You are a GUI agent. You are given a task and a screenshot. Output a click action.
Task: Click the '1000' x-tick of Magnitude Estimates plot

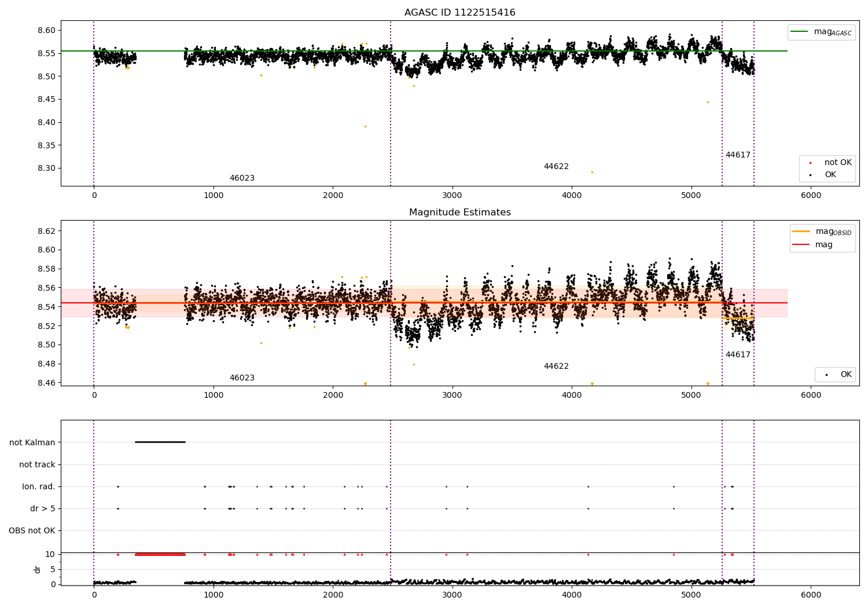(214, 395)
